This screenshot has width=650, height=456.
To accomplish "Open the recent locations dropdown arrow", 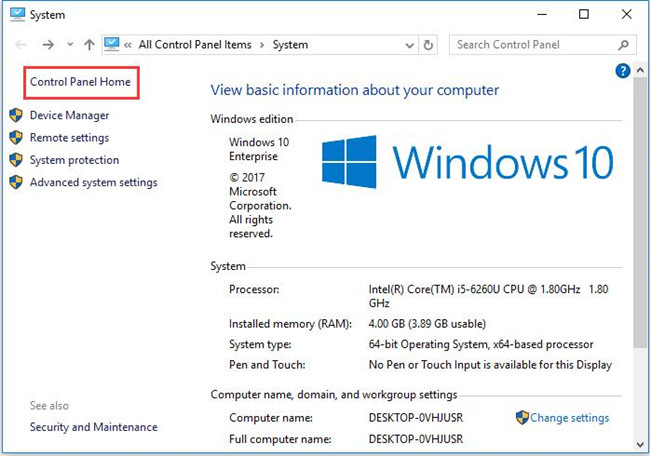I will (x=70, y=44).
